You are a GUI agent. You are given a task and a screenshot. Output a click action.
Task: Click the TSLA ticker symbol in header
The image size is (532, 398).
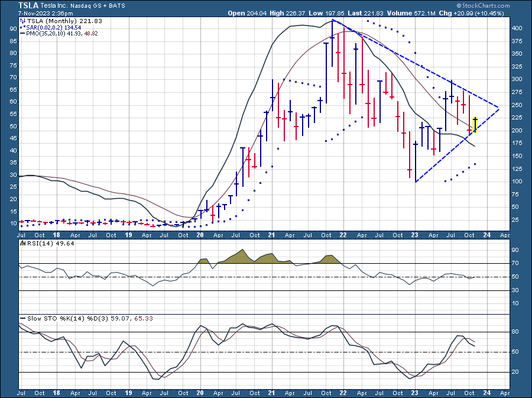point(29,5)
